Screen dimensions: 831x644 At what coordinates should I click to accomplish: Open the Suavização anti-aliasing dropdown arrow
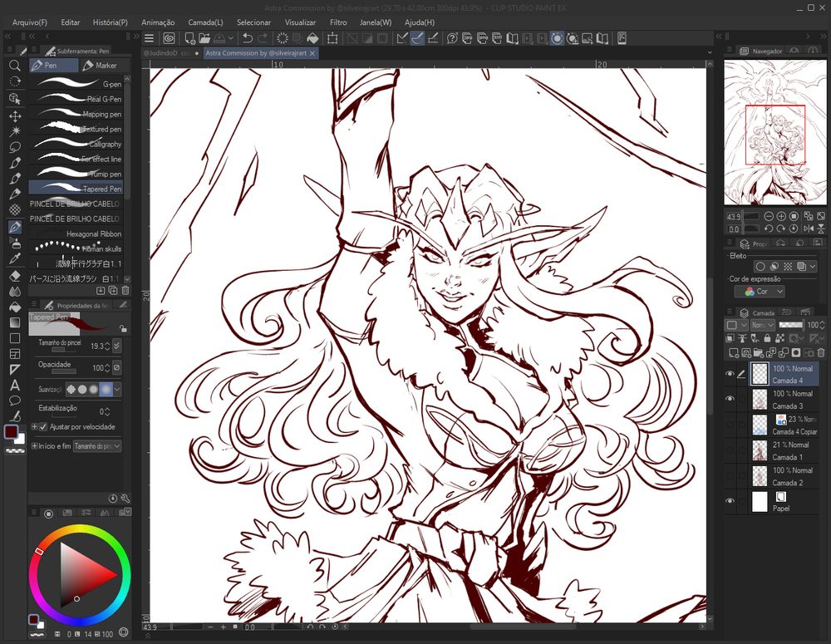pos(117,390)
